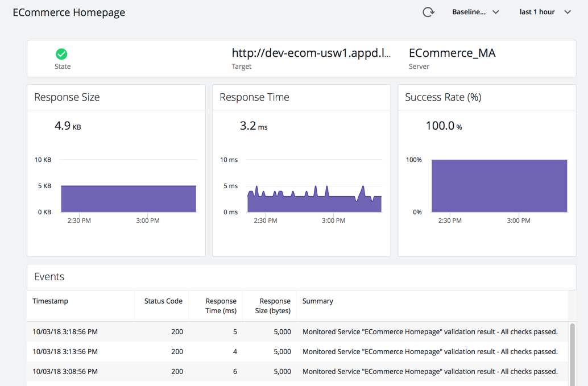
Task: Click the Events section heading
Action: click(49, 277)
